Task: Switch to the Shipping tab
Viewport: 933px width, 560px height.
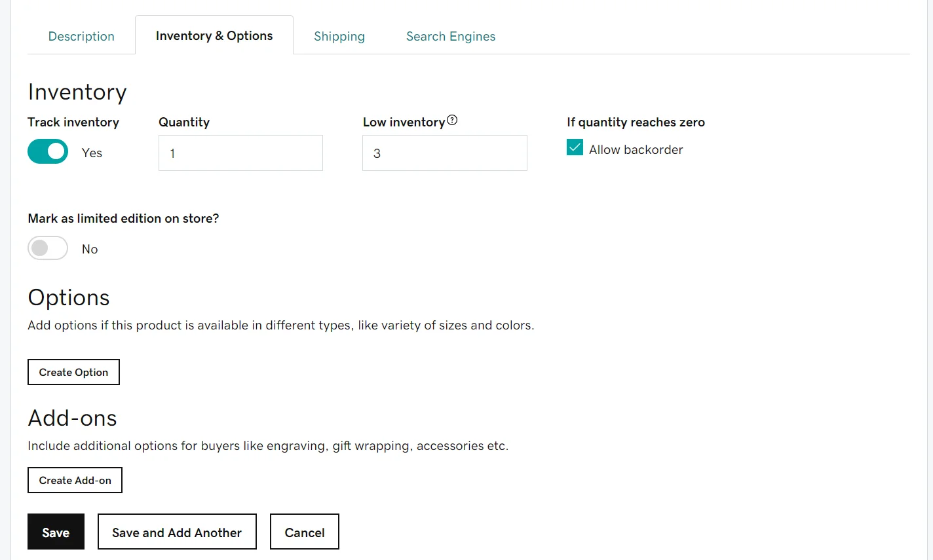Action: 339,36
